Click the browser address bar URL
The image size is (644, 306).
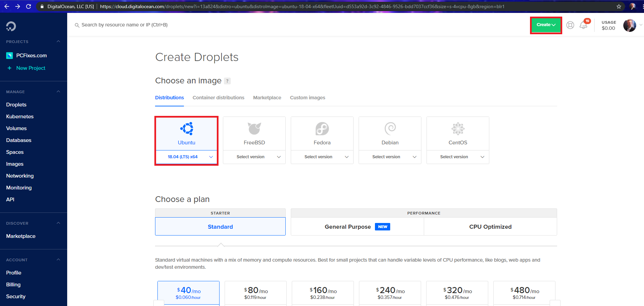[302, 6]
